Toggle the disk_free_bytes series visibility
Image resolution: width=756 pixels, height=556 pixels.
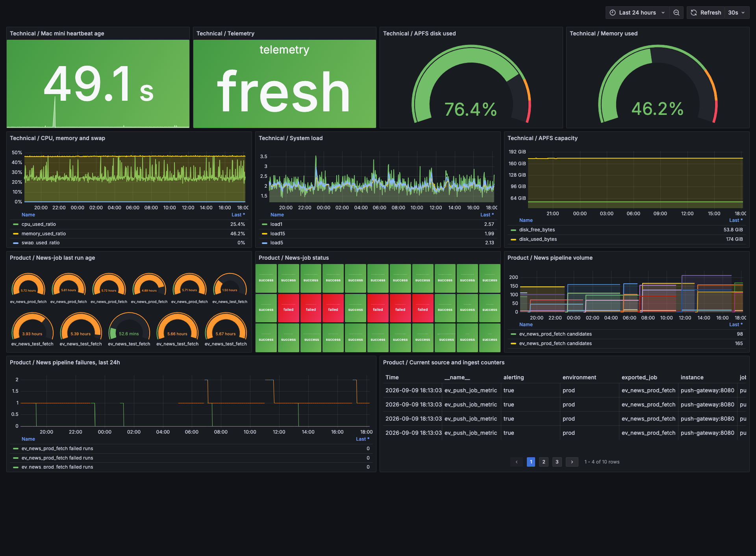[x=537, y=230]
